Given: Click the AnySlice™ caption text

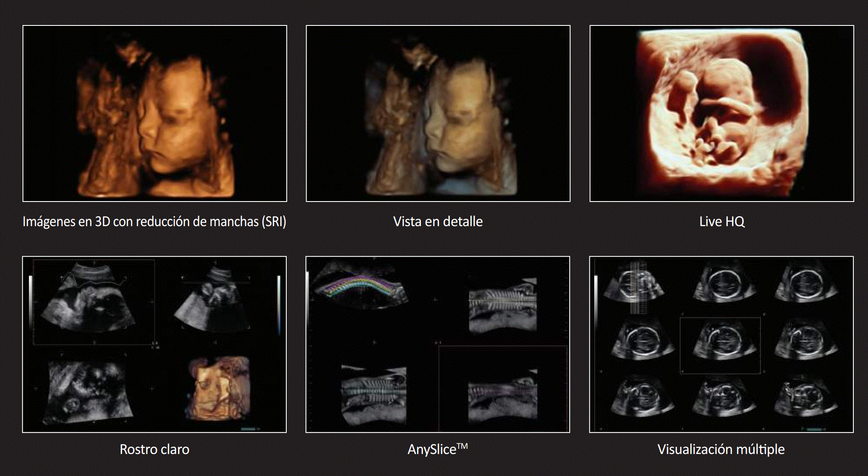Looking at the screenshot, I should (437, 449).
